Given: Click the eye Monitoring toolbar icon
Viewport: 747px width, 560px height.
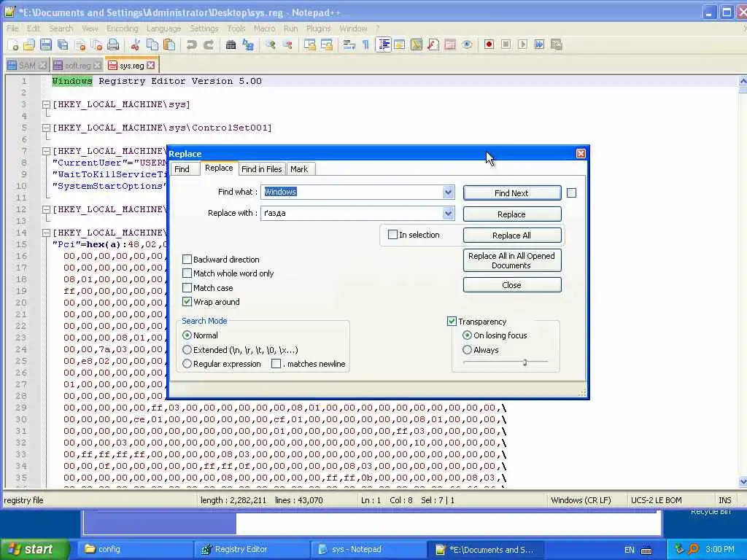Looking at the screenshot, I should pos(467,44).
